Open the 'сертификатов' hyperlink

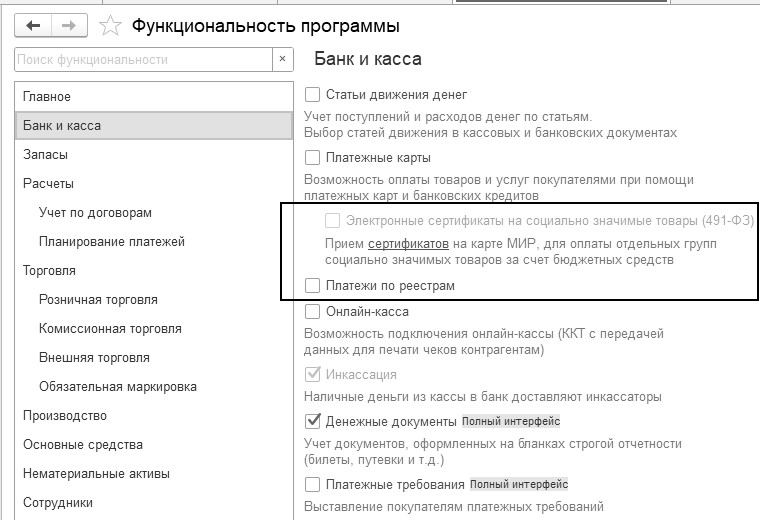408,243
